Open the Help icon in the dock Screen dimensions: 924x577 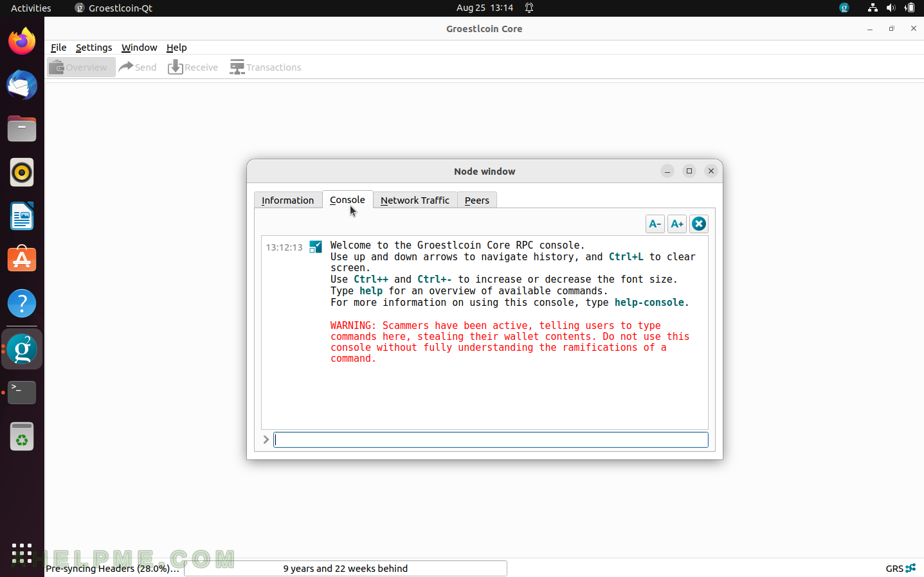click(22, 303)
